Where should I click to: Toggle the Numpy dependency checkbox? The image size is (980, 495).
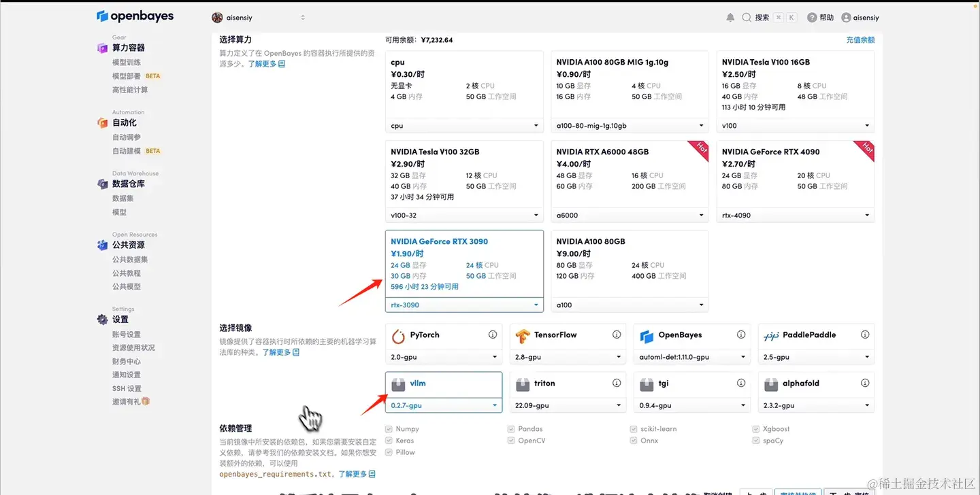389,429
